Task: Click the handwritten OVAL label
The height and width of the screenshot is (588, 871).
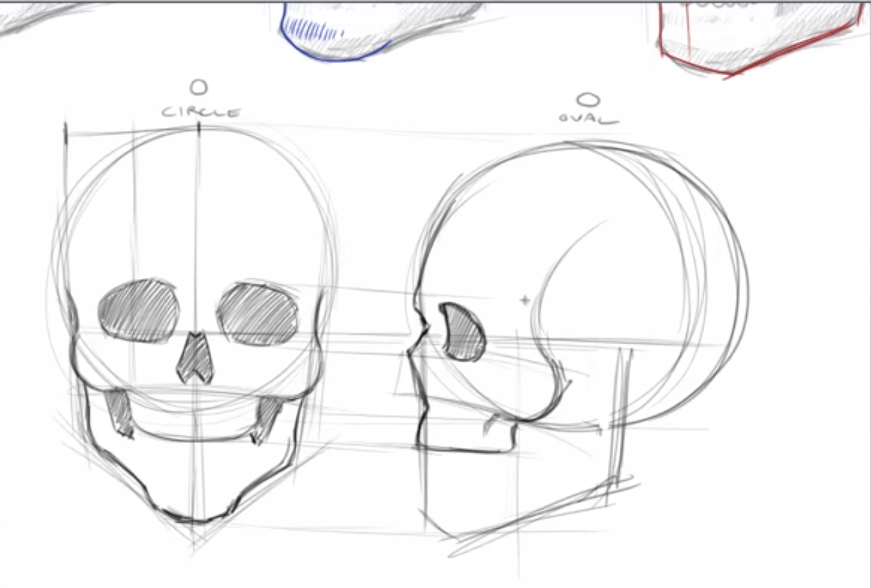Action: (x=589, y=120)
